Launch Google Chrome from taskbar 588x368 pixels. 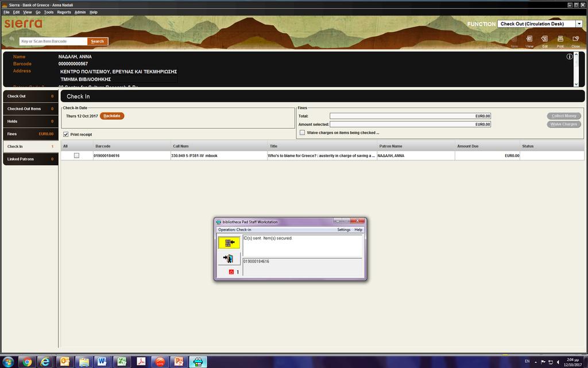coord(27,362)
